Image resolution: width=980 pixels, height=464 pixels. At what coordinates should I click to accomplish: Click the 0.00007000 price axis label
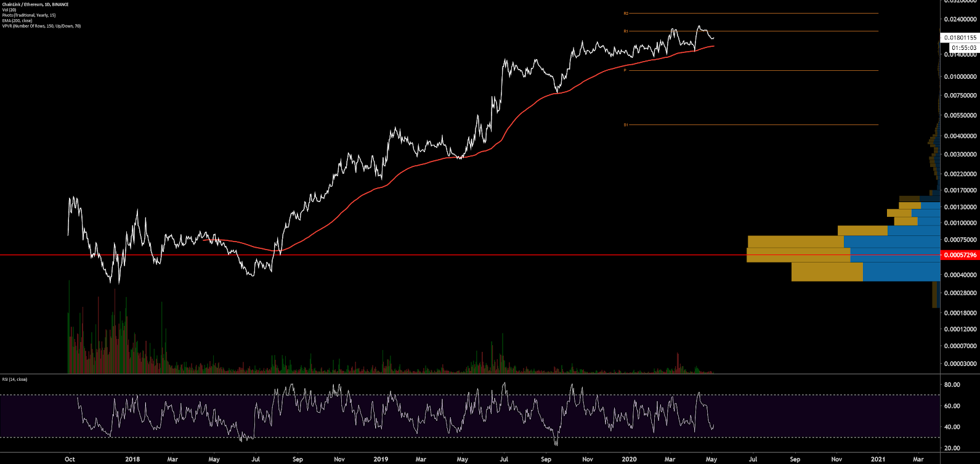coord(960,346)
